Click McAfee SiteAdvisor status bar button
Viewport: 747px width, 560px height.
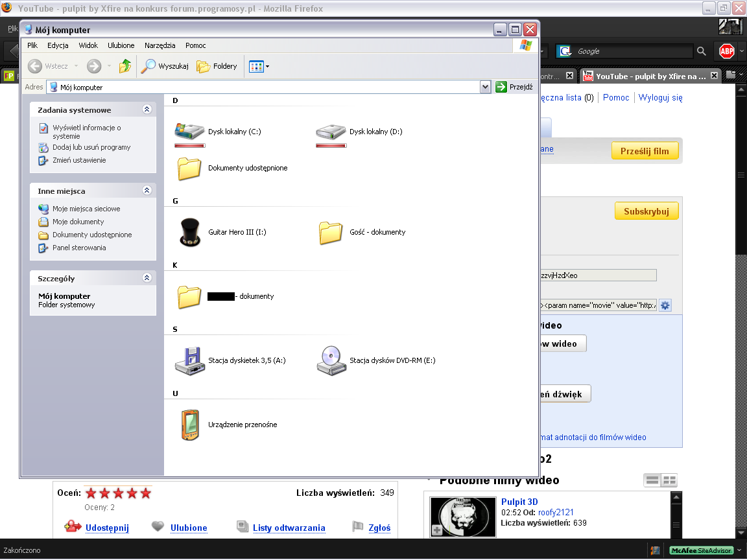701,550
